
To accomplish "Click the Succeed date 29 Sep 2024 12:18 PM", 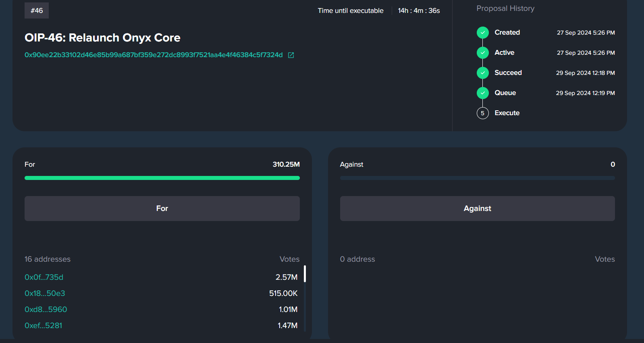I will click(x=585, y=73).
